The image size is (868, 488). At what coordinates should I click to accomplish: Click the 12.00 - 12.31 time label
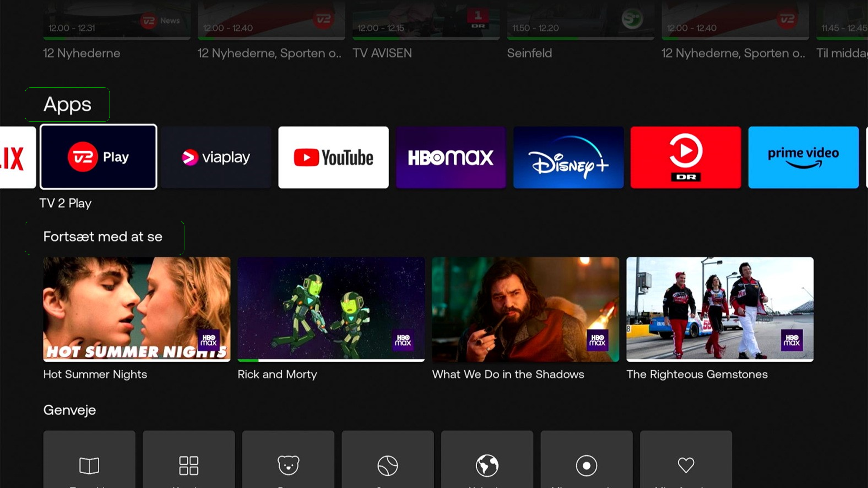[x=72, y=28]
